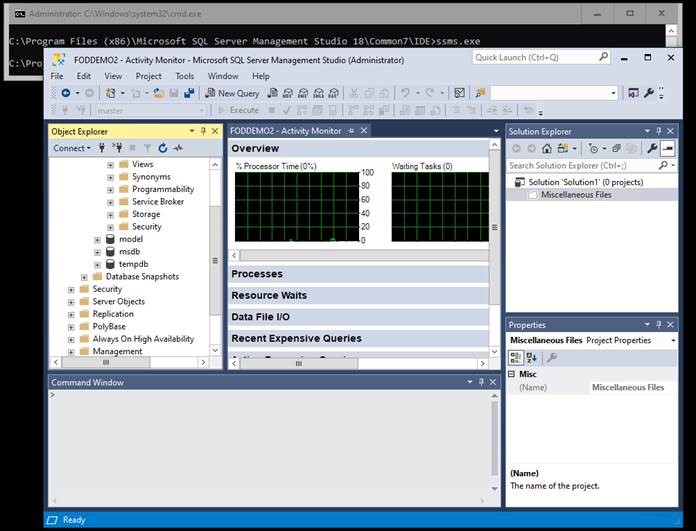Click the Disconnect icon in Object Explorer
Screen dimensions: 696x531
117,148
